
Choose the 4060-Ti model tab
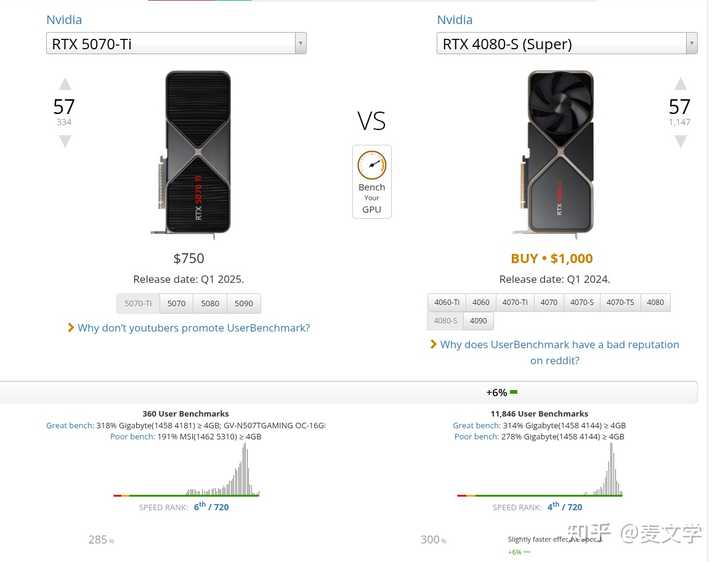click(447, 302)
